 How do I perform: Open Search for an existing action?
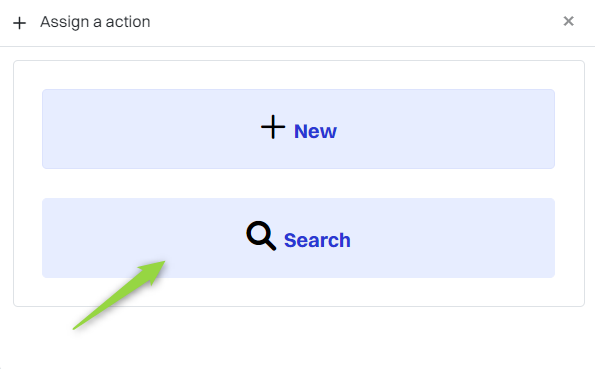[x=298, y=238]
